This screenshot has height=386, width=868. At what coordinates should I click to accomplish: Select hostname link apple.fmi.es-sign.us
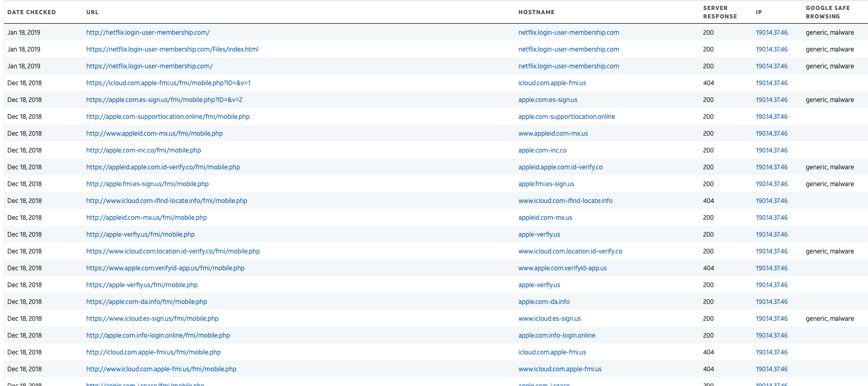click(x=546, y=184)
